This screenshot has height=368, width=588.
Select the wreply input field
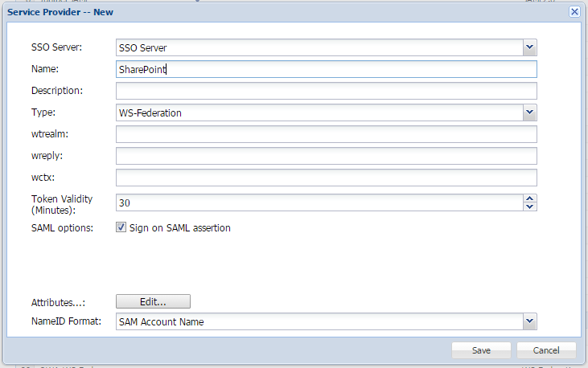pyautogui.click(x=326, y=156)
